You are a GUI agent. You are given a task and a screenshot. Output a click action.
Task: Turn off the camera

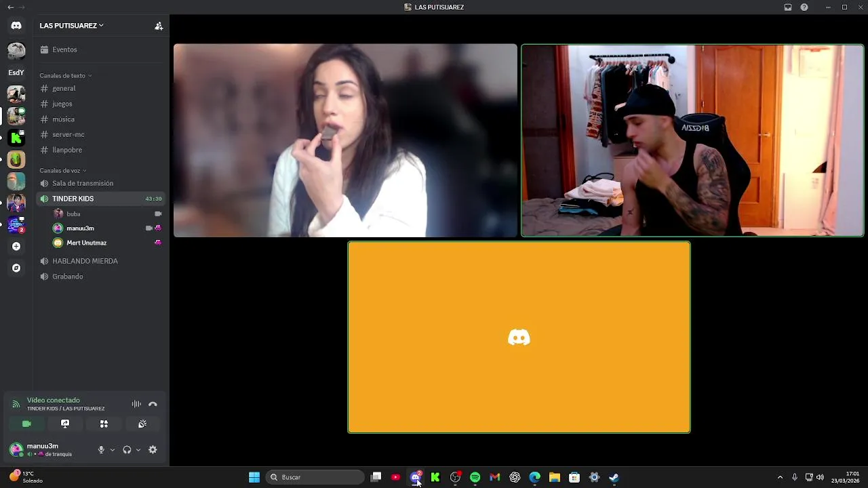tap(26, 424)
